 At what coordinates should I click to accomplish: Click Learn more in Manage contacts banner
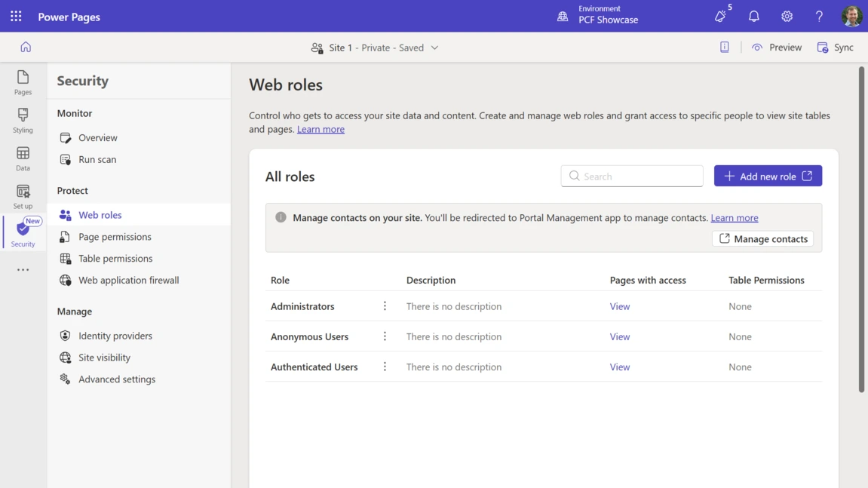(x=734, y=218)
